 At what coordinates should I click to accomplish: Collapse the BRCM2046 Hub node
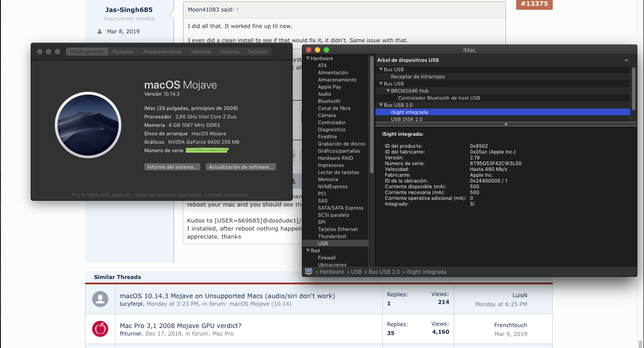click(388, 91)
